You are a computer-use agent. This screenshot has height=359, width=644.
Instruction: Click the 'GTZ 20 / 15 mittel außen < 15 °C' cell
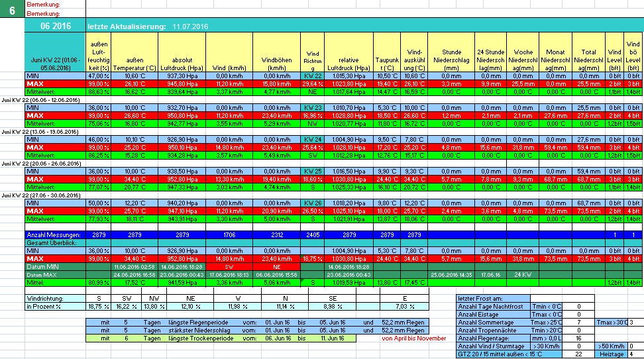click(510, 354)
